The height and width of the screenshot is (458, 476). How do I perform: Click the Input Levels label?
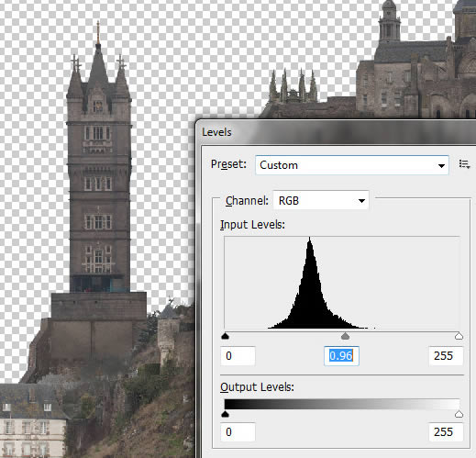(x=252, y=225)
